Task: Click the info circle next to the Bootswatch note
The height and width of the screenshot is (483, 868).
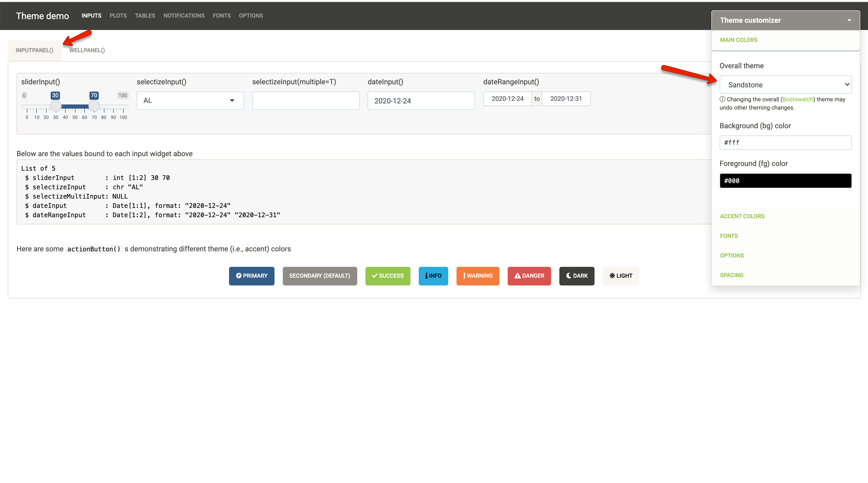Action: point(722,100)
